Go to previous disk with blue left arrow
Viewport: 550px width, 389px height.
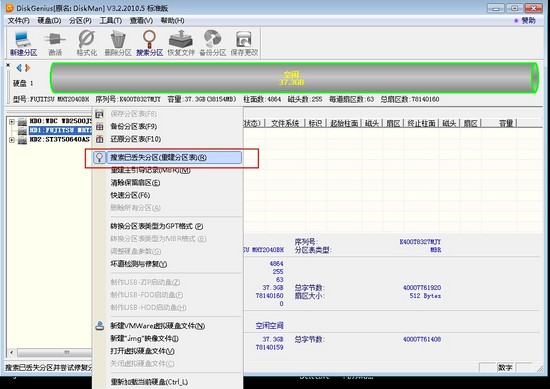click(19, 68)
